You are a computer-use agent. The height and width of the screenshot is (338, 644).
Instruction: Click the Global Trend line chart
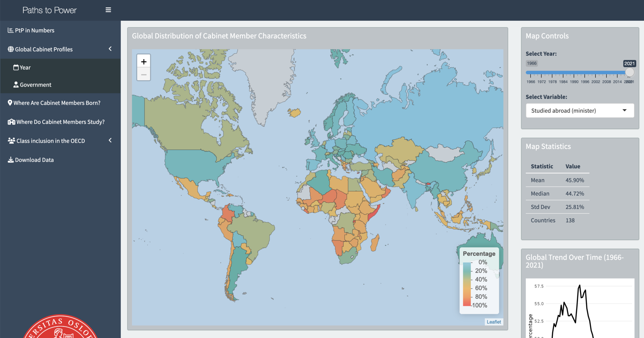(580, 308)
